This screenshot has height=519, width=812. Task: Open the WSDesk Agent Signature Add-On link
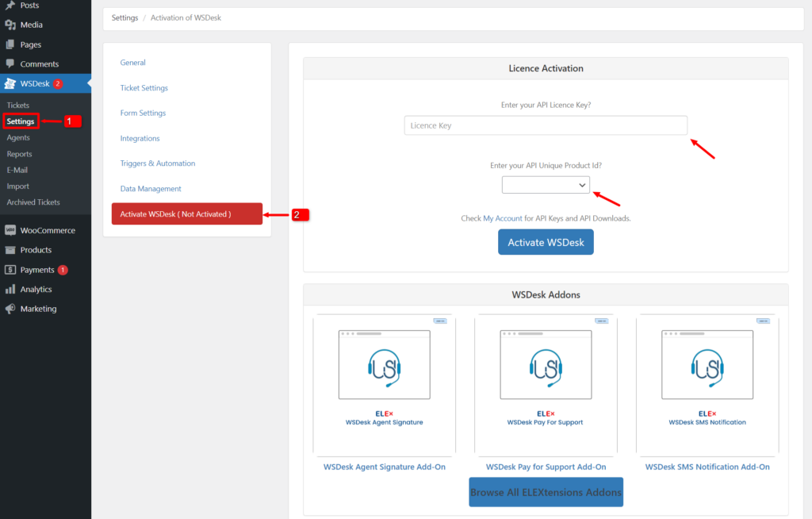[384, 467]
